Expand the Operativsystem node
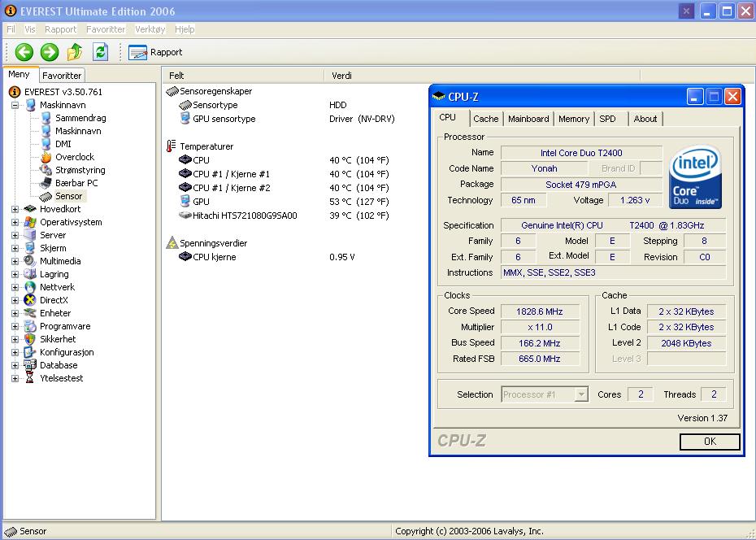This screenshot has height=540, width=756. tap(15, 222)
